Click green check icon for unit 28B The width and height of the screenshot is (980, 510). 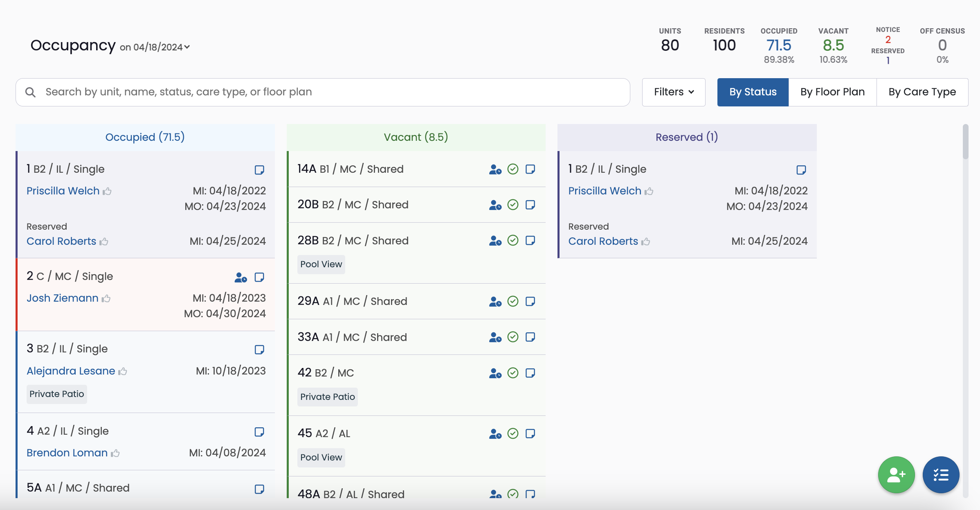coord(513,240)
